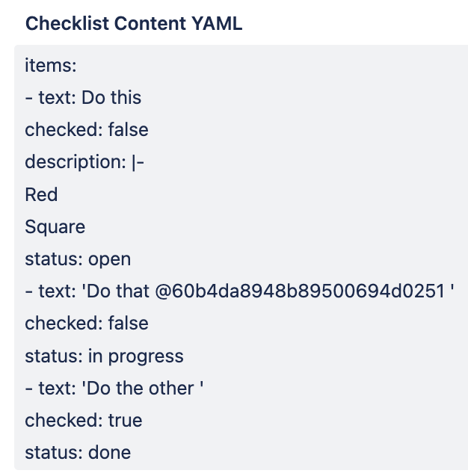Click the "- text: 'Do the other '" line
The image size is (468, 476).
tap(114, 388)
